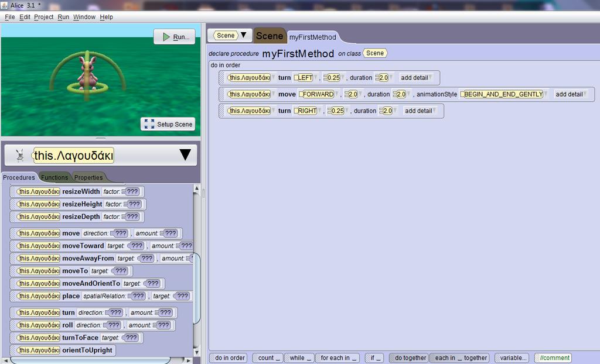The image size is (600, 364).
Task: Click the Setup Scene expand icon
Action: point(149,124)
